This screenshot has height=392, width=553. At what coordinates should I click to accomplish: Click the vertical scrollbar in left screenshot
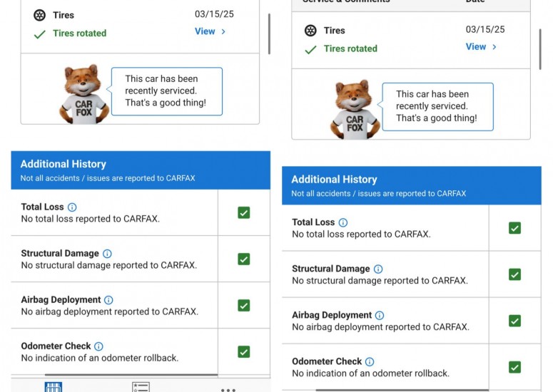pyautogui.click(x=269, y=33)
